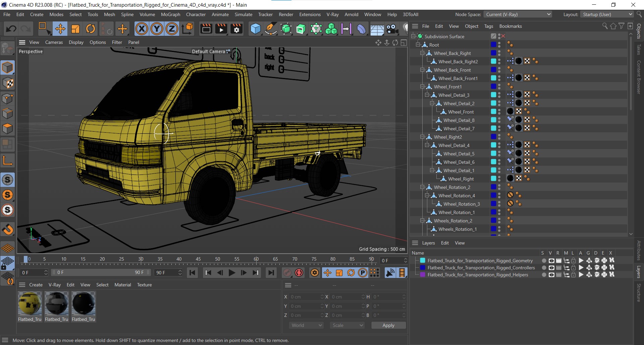Open the Extensions menu
The width and height of the screenshot is (644, 345).
tap(310, 14)
